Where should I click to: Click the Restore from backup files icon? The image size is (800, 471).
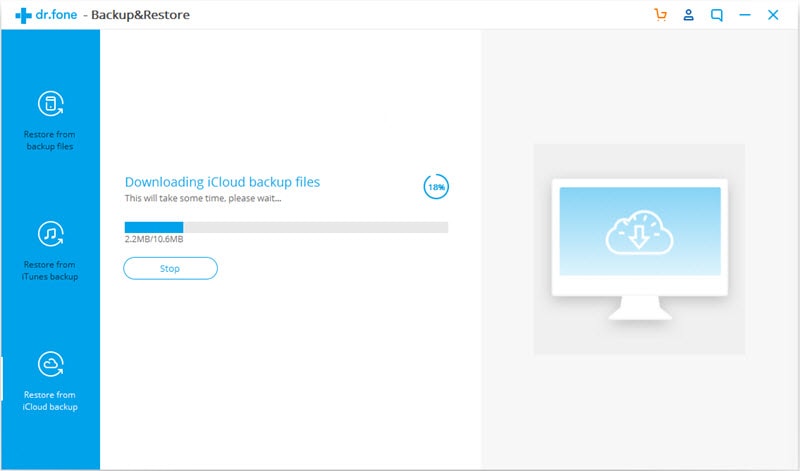tap(51, 104)
